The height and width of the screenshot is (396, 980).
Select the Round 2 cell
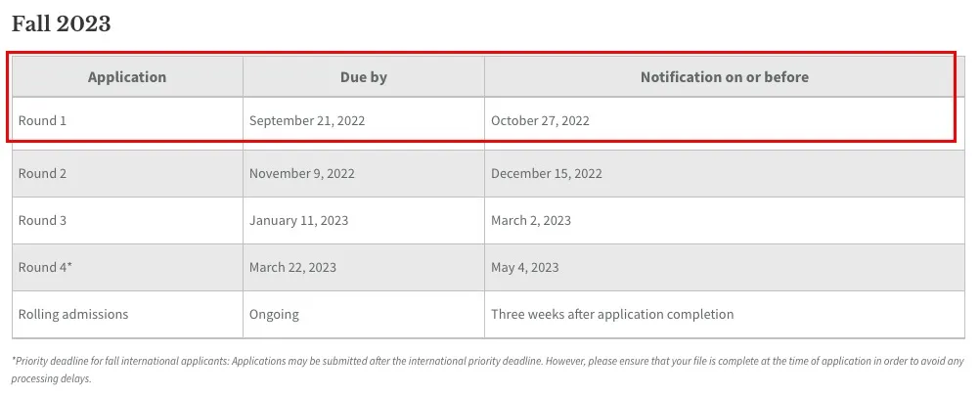pyautogui.click(x=43, y=173)
